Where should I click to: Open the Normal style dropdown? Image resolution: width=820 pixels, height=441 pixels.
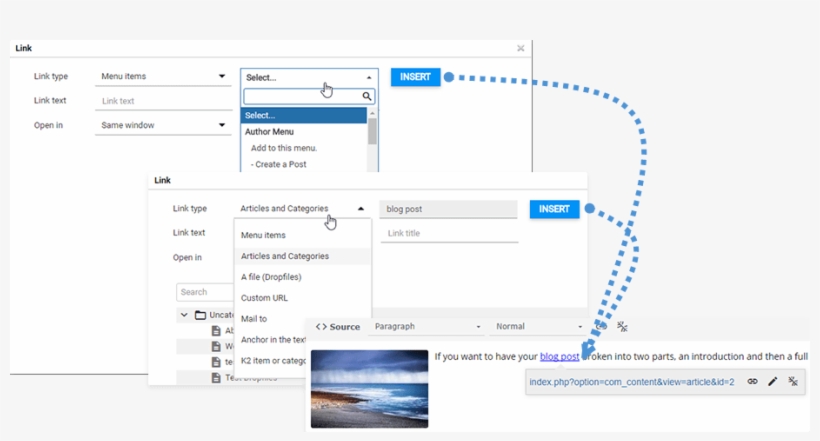click(x=538, y=326)
